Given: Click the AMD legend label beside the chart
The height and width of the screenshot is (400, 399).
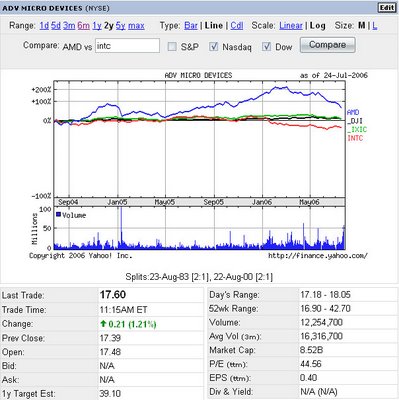Looking at the screenshot, I should (x=353, y=112).
